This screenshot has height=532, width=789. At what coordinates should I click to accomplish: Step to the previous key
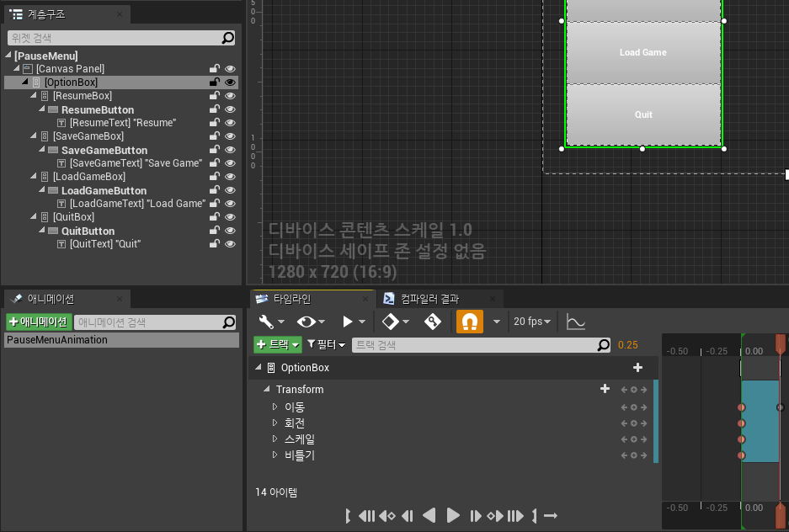pyautogui.click(x=387, y=515)
